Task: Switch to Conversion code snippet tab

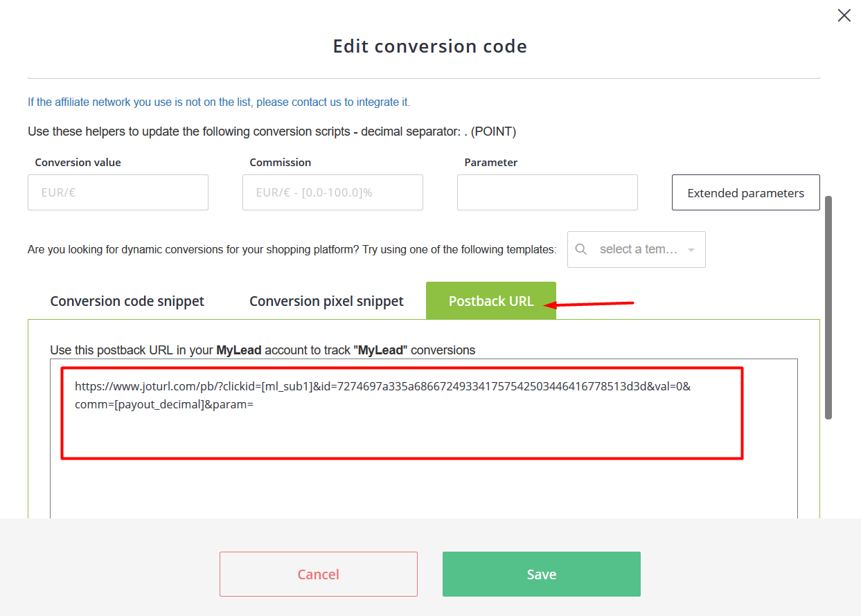Action: pyautogui.click(x=127, y=301)
